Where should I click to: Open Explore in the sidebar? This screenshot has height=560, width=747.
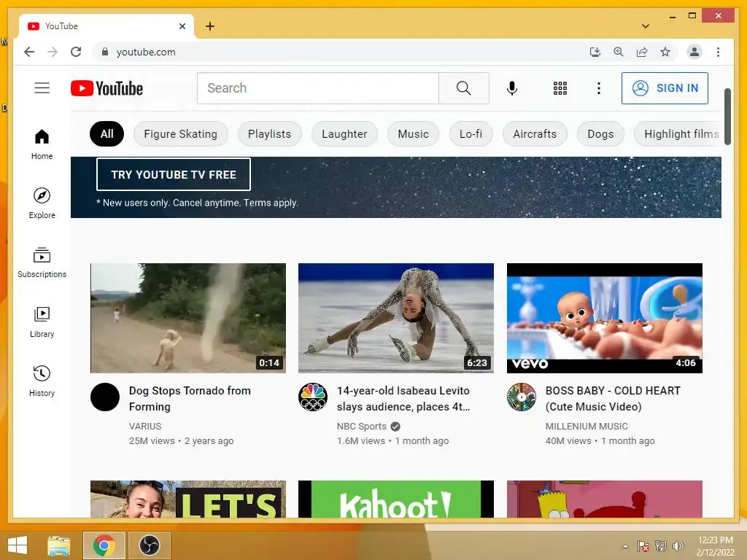pos(42,203)
